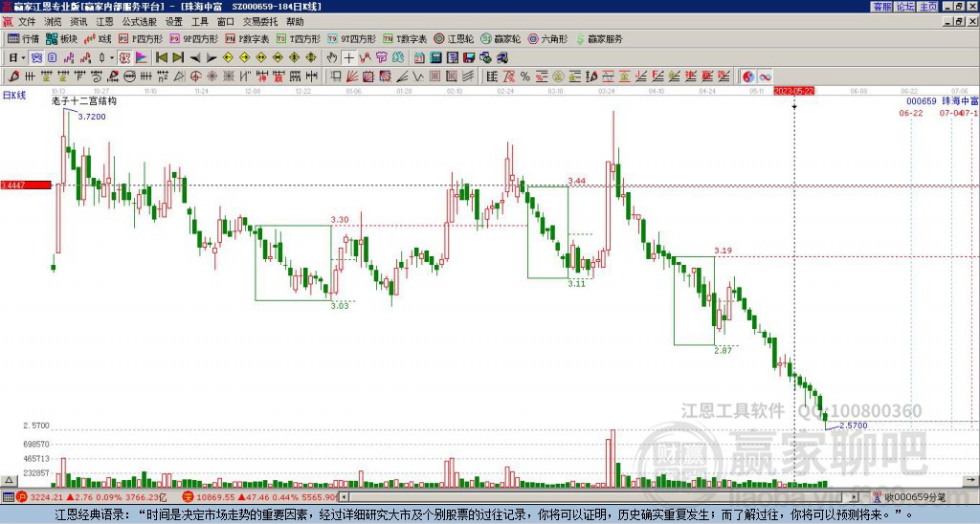Select the percent sign drawing tool
Viewport: 980px width, 524px height.
(525, 76)
